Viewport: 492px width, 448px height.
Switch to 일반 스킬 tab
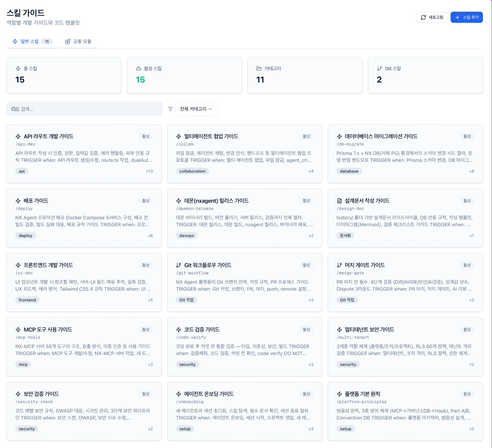click(32, 41)
